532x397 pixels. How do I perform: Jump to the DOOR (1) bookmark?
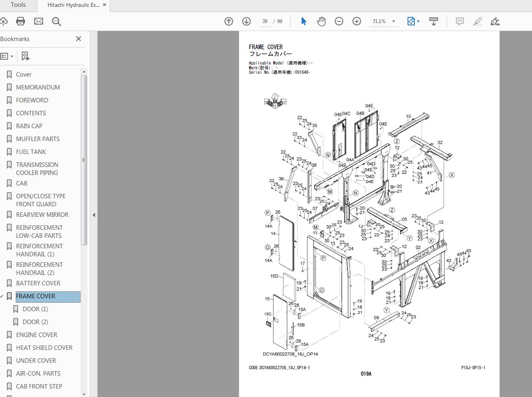point(35,309)
